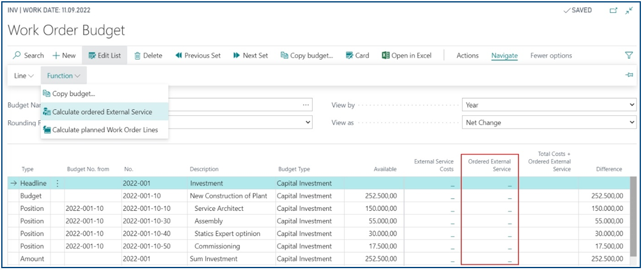
Task: Go to Next Set
Action: [250, 55]
